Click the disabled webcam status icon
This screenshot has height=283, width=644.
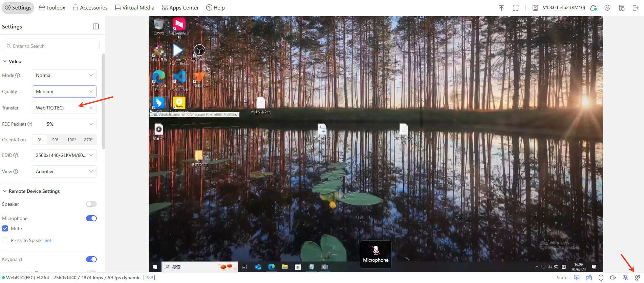coord(637,278)
